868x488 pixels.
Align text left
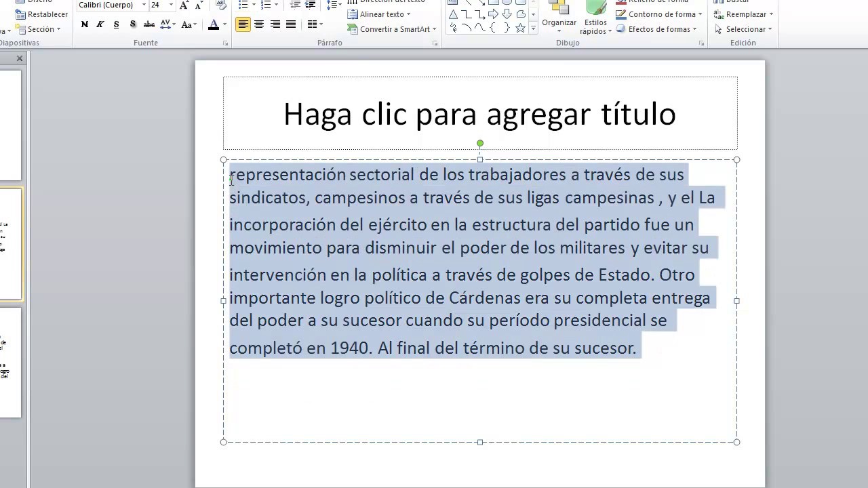click(243, 24)
